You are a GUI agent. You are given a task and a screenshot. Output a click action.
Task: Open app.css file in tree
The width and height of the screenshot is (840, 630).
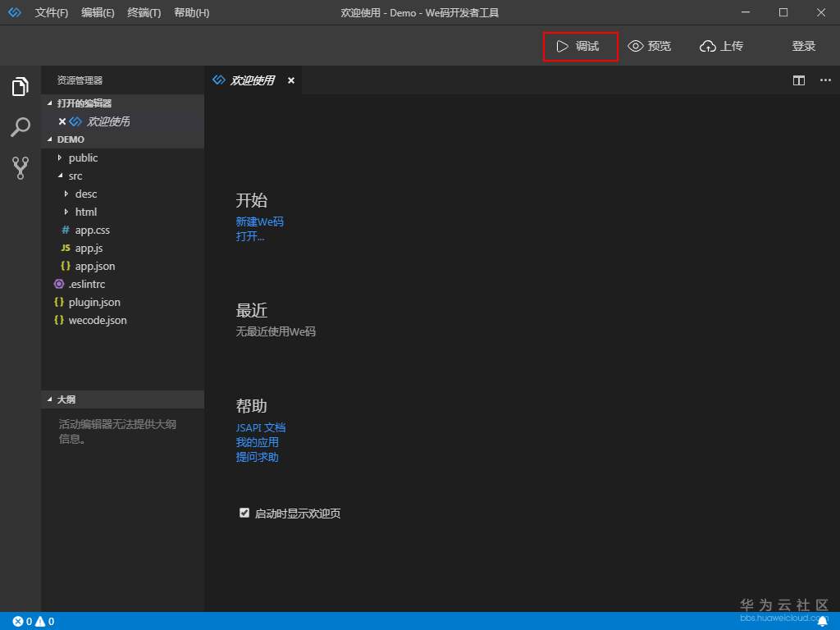pos(123,231)
